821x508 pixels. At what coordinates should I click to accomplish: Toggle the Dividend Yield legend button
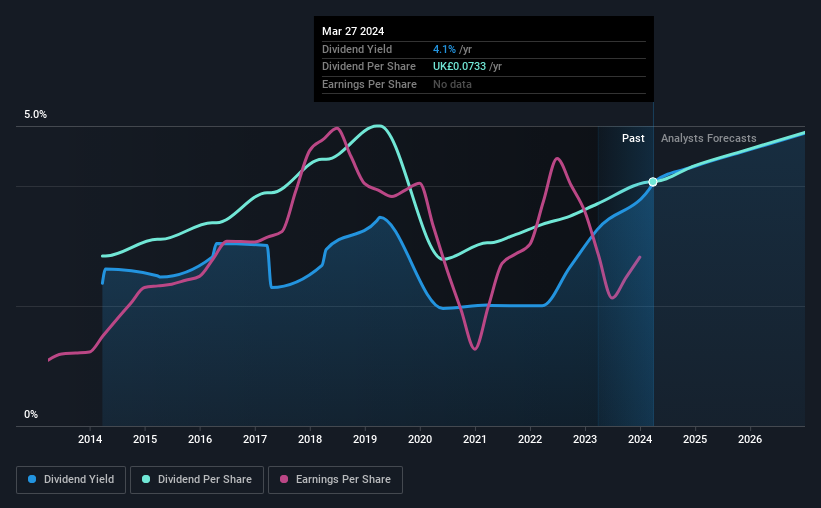point(71,480)
